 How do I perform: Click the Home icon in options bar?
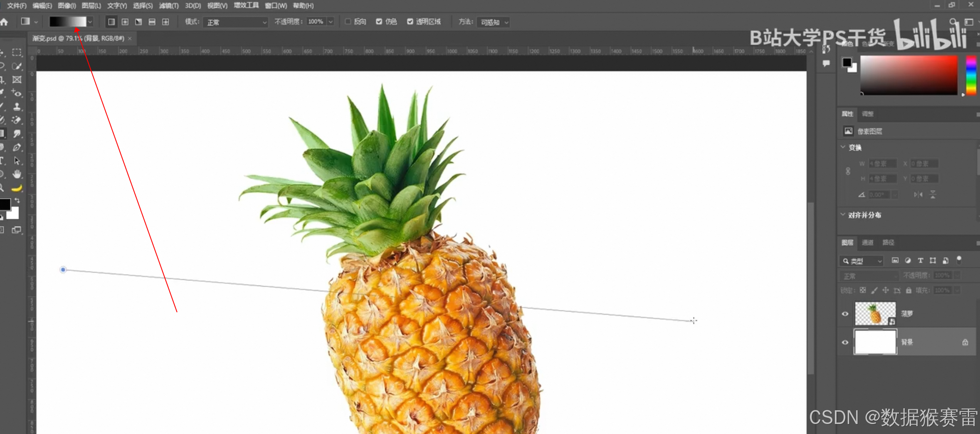pos(4,22)
